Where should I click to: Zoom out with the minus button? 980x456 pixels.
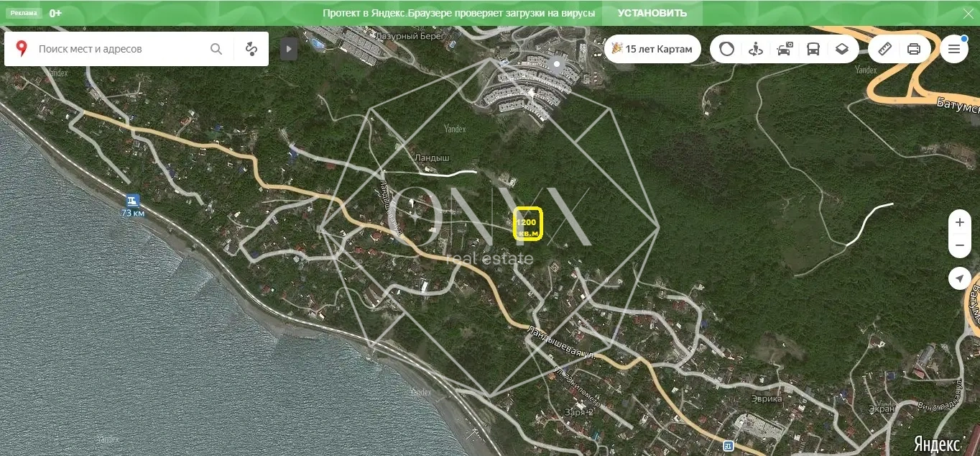[960, 245]
